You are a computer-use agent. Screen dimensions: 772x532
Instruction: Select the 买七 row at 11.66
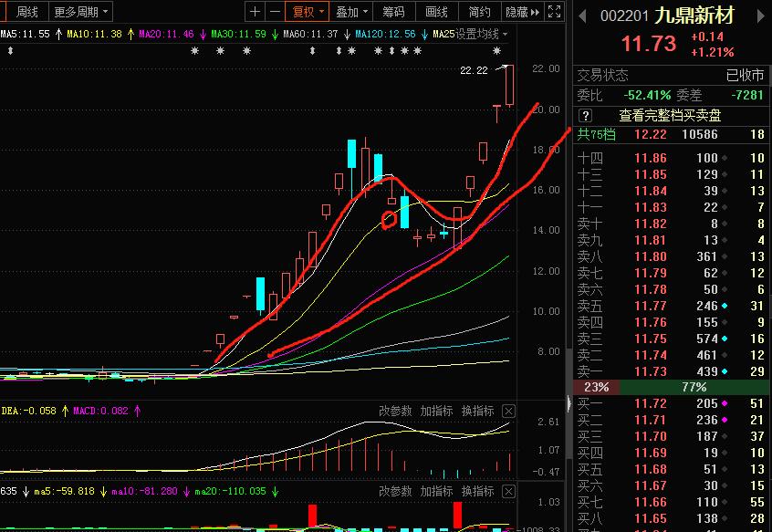[671, 503]
